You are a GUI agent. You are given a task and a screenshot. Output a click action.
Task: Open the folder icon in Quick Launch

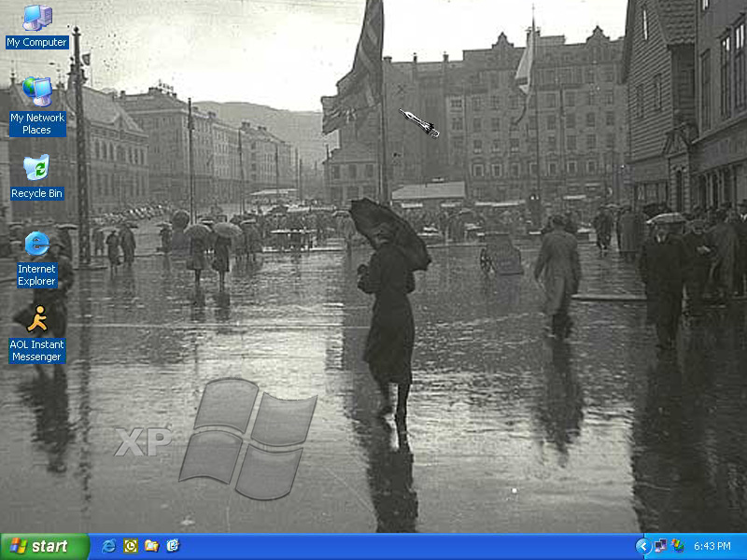(x=151, y=546)
